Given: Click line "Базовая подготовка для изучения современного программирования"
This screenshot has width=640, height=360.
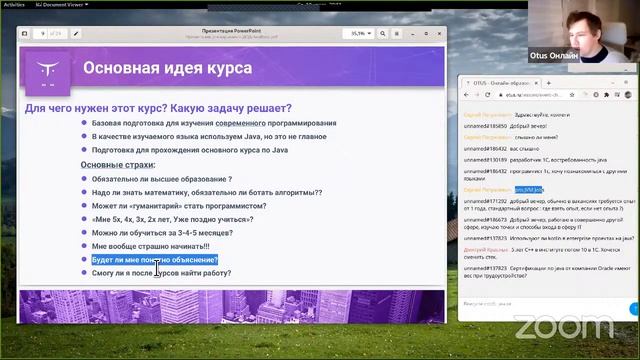Looking at the screenshot, I should 214,123.
